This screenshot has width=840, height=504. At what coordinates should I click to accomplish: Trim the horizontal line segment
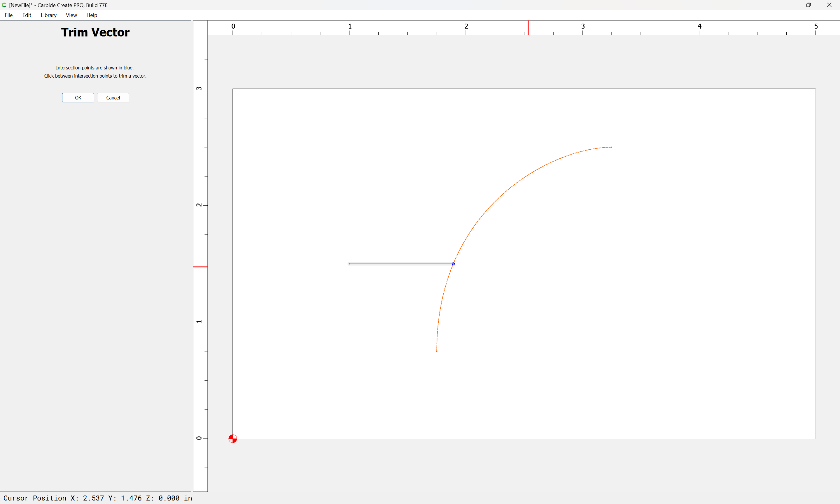click(x=401, y=264)
